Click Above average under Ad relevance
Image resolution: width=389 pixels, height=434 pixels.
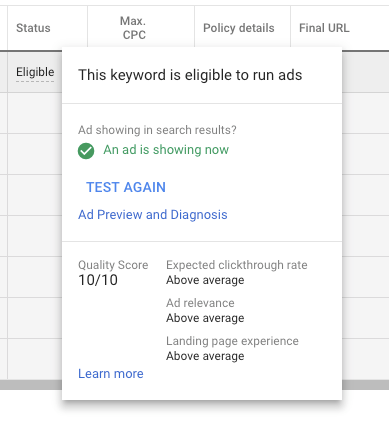coord(205,318)
